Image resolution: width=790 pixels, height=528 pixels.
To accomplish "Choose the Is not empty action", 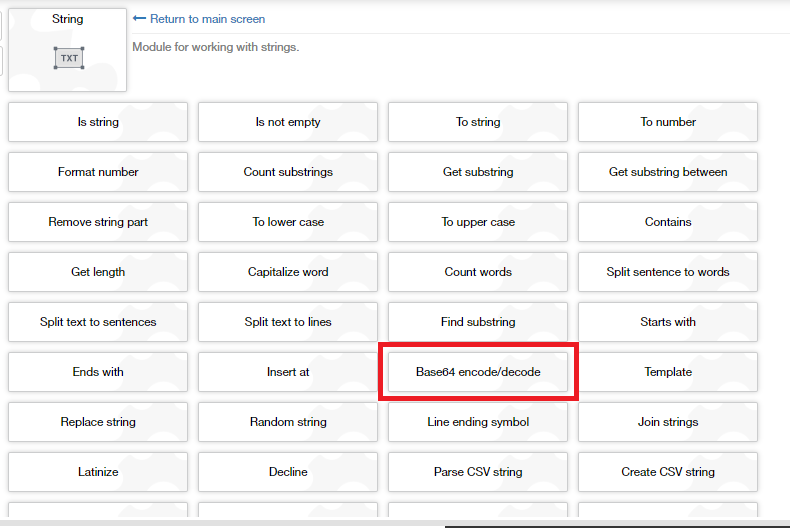I will click(288, 122).
